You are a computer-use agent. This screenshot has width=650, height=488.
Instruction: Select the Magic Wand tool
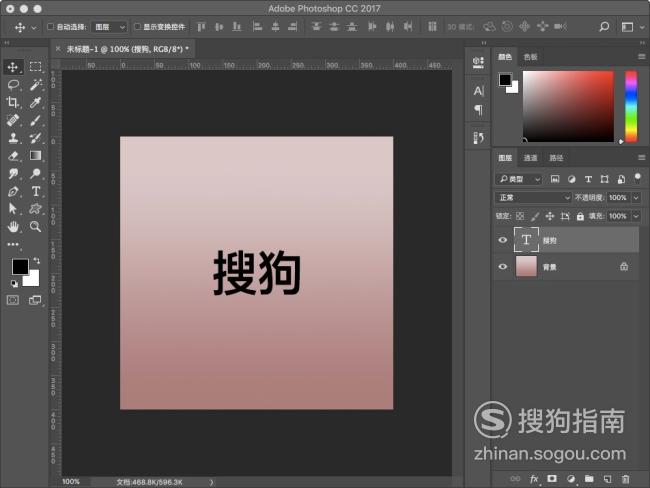coord(35,85)
